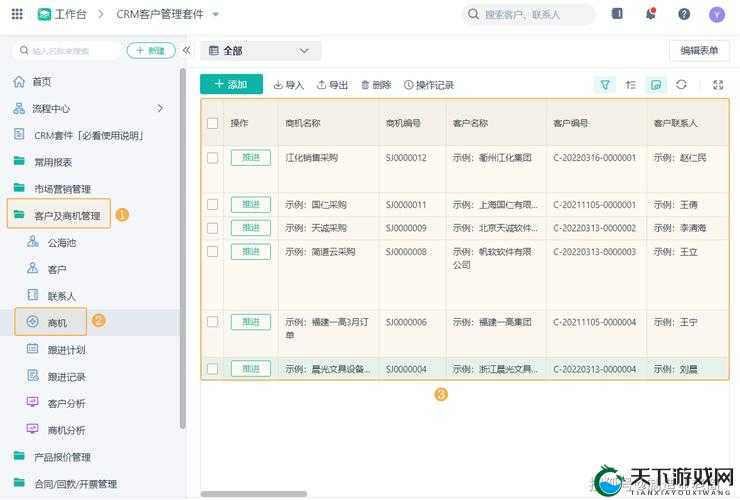The width and height of the screenshot is (740, 500).
Task: Collapse the sidebar with double-chevron icon
Action: [x=186, y=50]
